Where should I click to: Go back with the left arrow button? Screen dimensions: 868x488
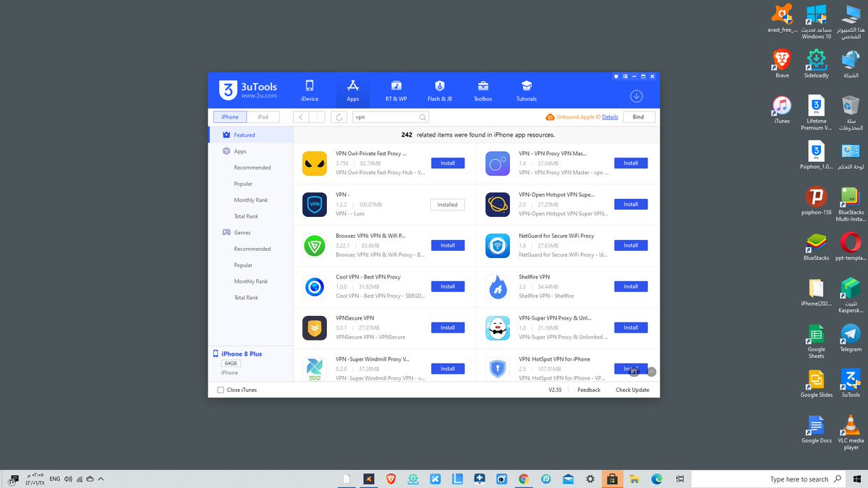[302, 117]
